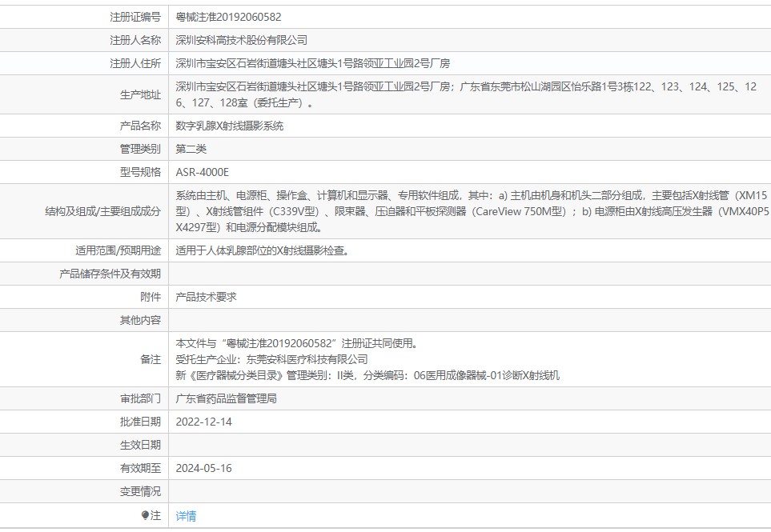Click the 生产地址 address text
Viewport: 771px width, 532px height.
(x=466, y=94)
